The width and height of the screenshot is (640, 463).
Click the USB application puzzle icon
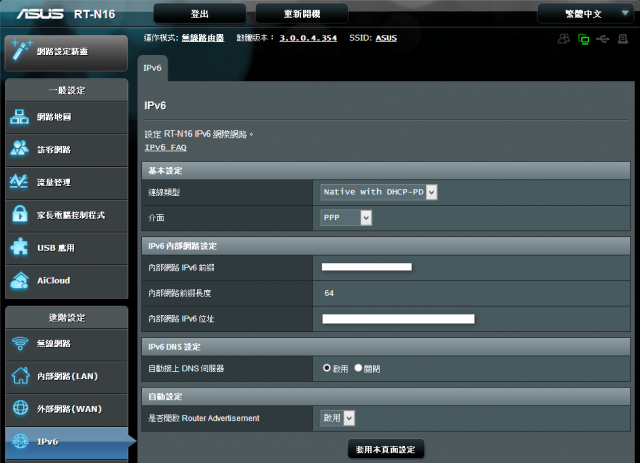click(x=19, y=247)
